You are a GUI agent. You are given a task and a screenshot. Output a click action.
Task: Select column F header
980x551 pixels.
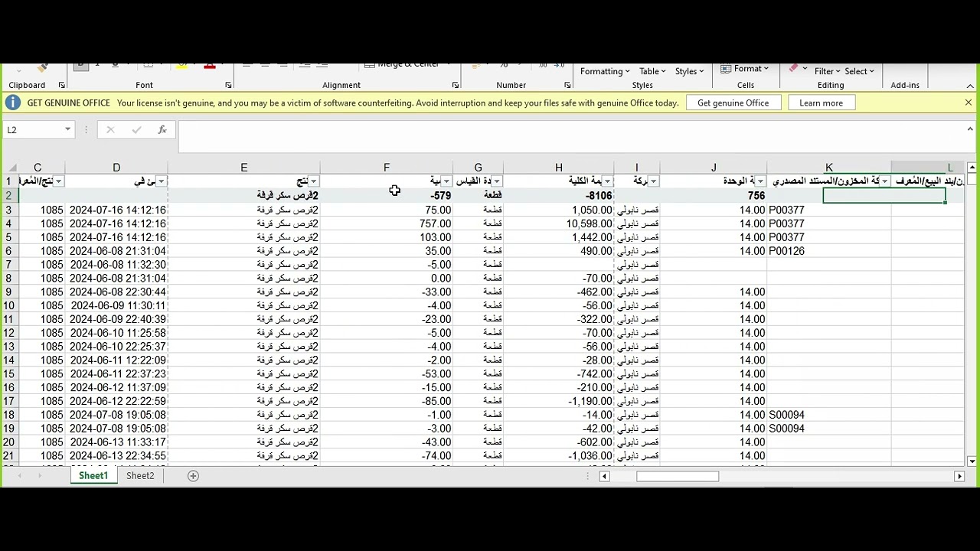coord(386,168)
